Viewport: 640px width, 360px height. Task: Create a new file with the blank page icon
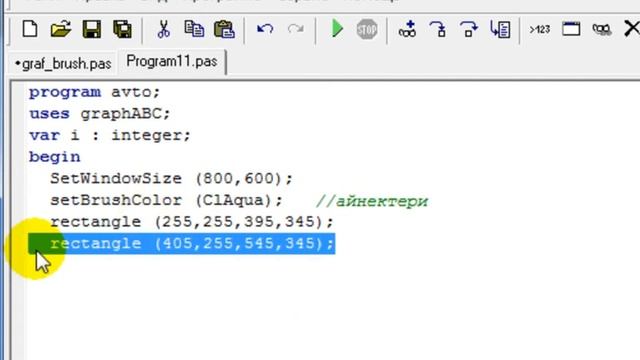[x=30, y=29]
